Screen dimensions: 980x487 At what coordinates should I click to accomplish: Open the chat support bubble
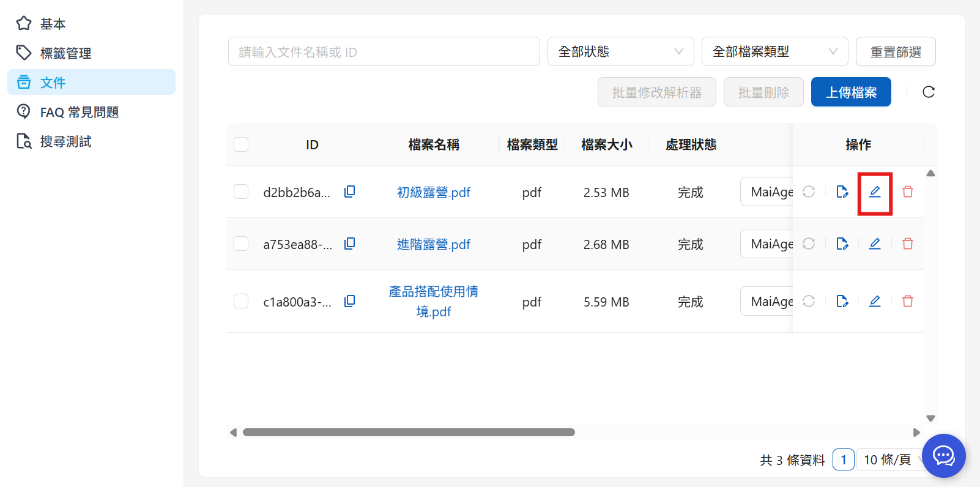pos(943,456)
